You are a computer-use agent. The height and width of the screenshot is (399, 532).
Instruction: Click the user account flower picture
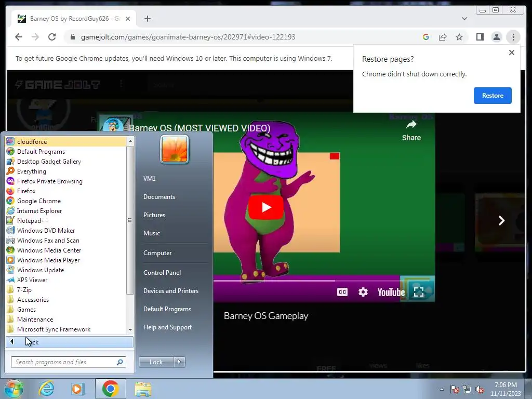[175, 149]
